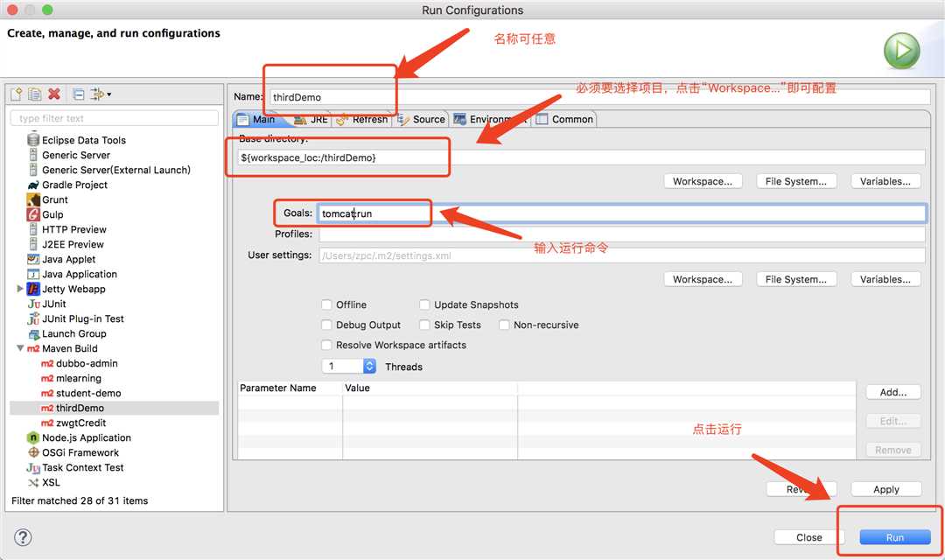
Task: Select the OSGi Framework icon
Action: tap(34, 452)
